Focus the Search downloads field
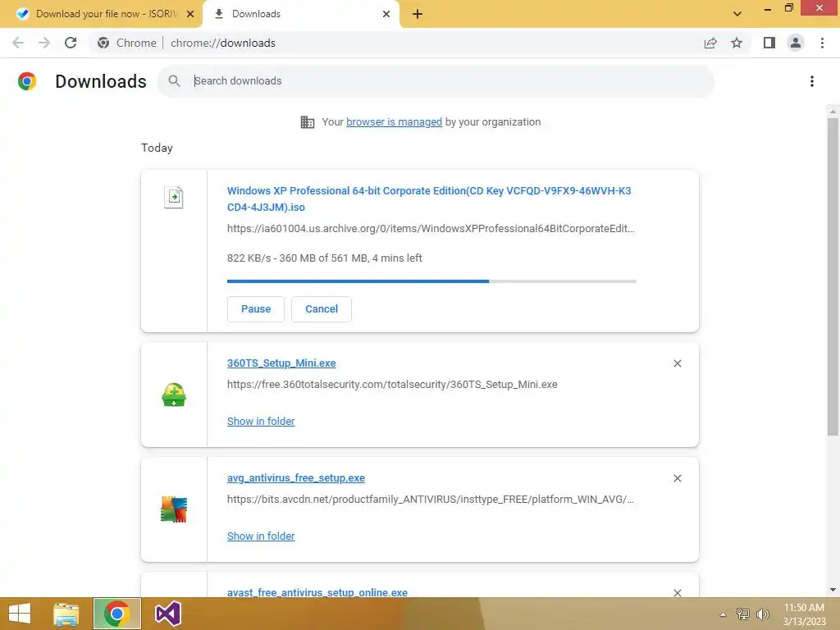840x630 pixels. pos(436,81)
